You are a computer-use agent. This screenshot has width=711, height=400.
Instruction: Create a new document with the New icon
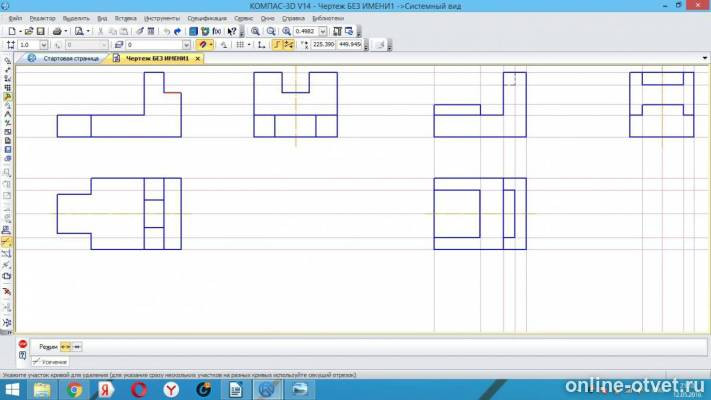[12, 31]
